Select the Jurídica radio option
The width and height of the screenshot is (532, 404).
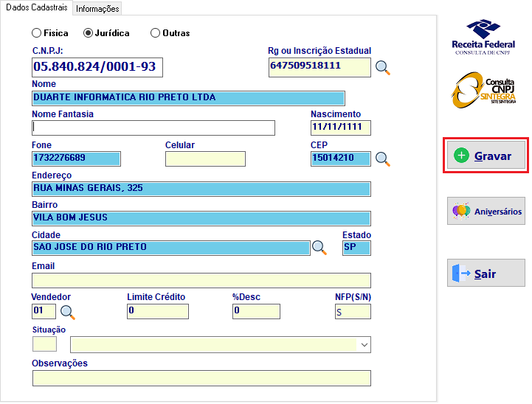106,33
